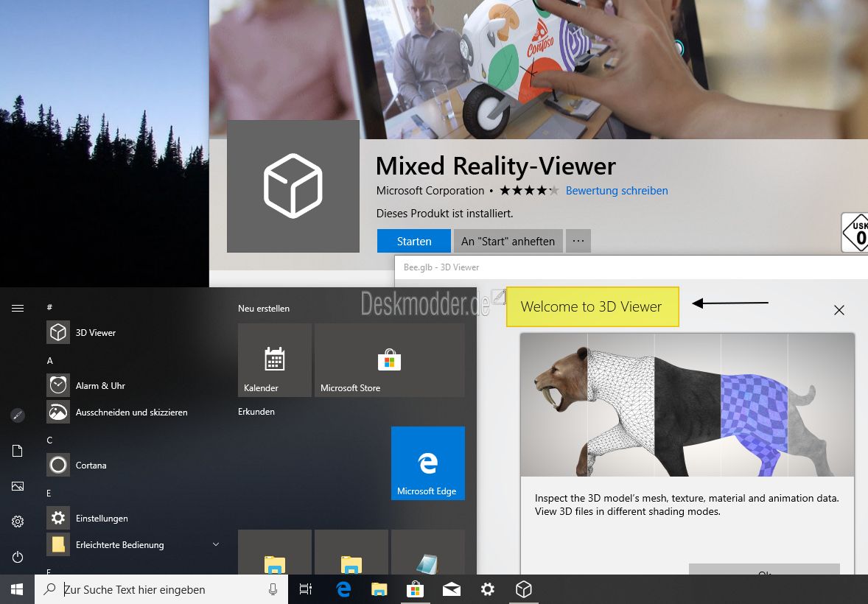Click the user account icon in Start sidebar
The width and height of the screenshot is (868, 604).
click(18, 415)
